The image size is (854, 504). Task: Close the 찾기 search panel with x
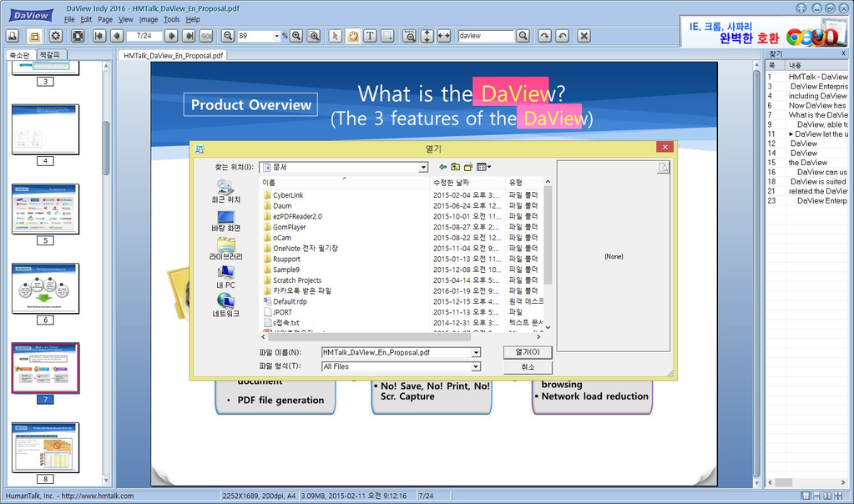[844, 53]
